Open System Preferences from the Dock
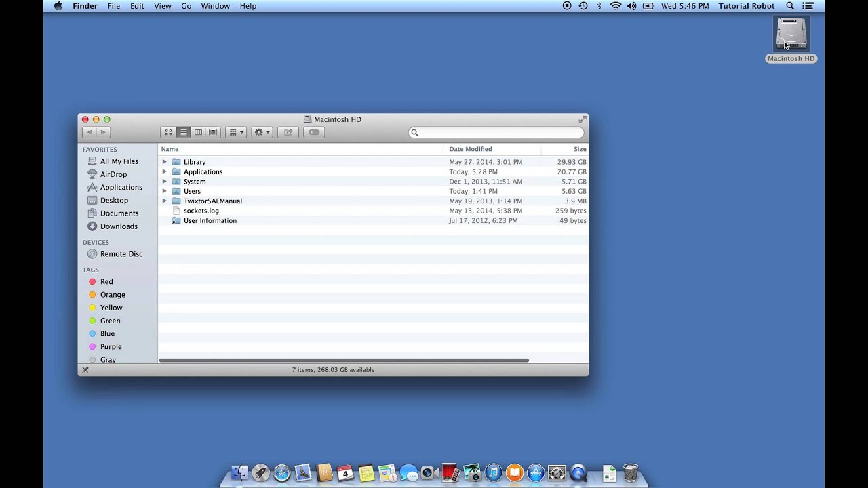Viewport: 868px width, 488px height. click(x=557, y=472)
